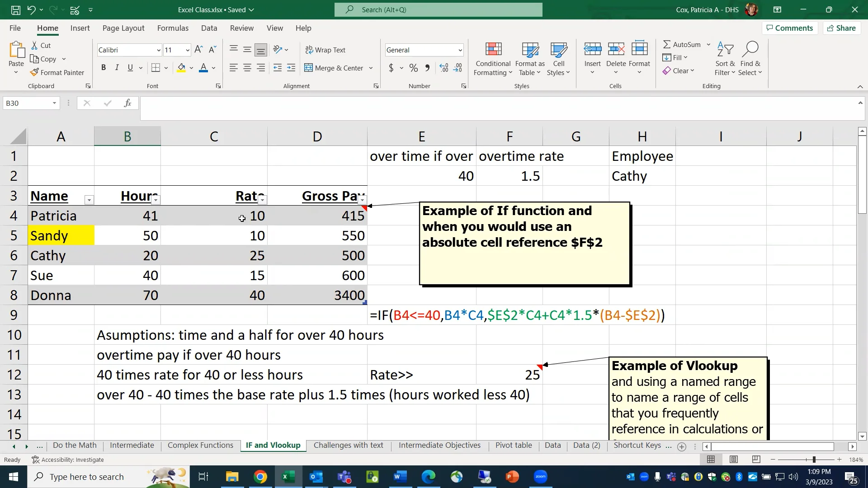Open the Pivot table sheet tab
Screen dimensions: 868x488
coord(514,446)
